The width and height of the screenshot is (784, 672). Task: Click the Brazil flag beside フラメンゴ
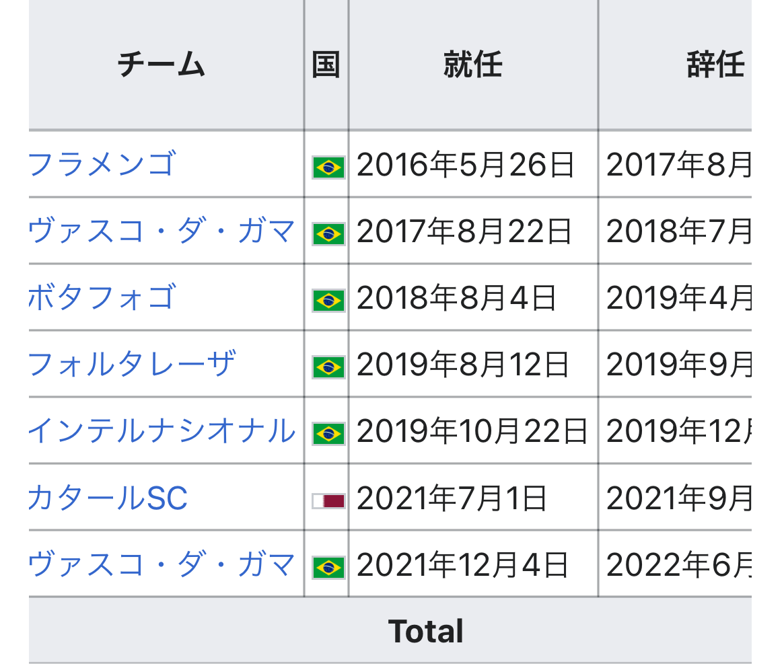pos(328,167)
